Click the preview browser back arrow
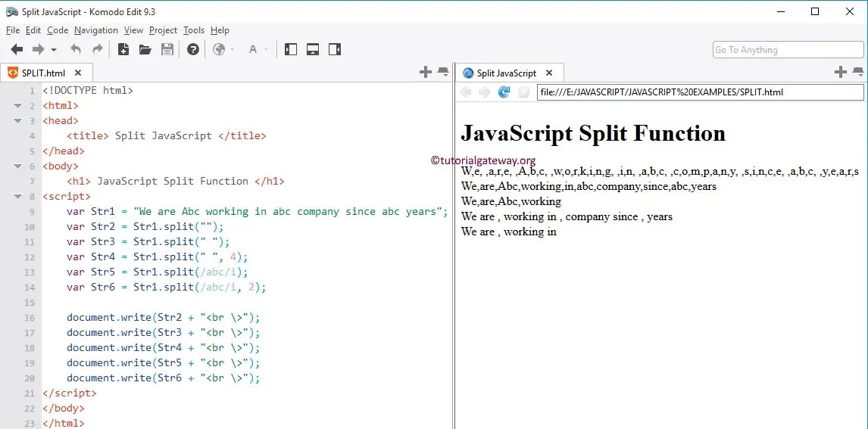868x429 pixels. [466, 92]
